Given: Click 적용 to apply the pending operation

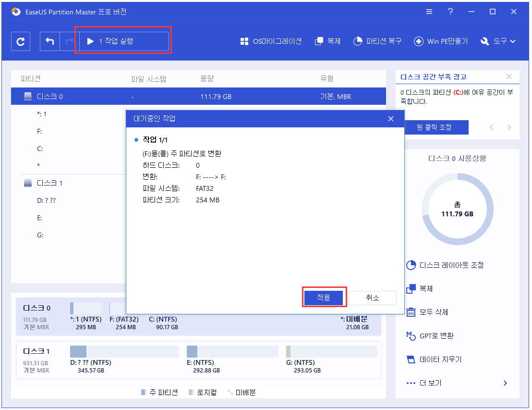Looking at the screenshot, I should click(x=324, y=297).
